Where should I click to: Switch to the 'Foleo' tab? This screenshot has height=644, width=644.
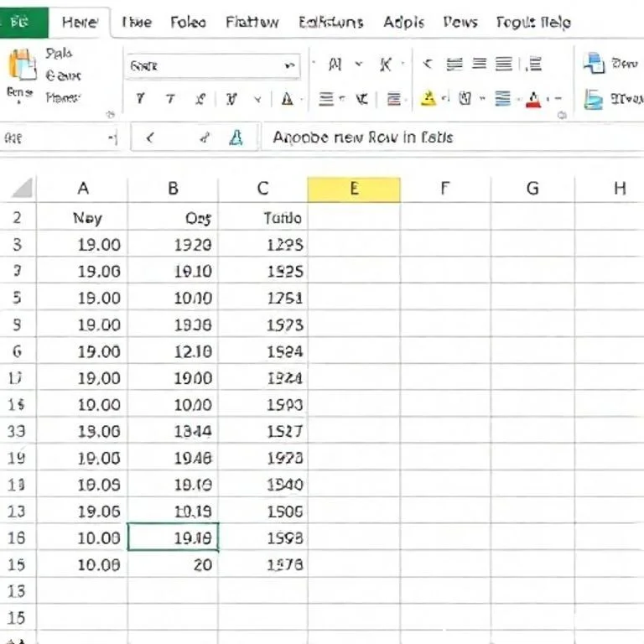[x=188, y=22]
